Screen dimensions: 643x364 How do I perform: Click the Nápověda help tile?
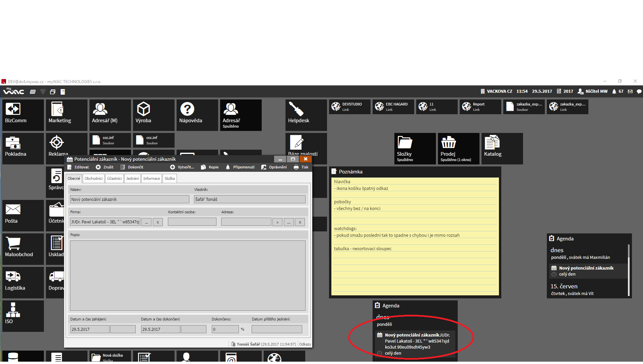pos(197,115)
